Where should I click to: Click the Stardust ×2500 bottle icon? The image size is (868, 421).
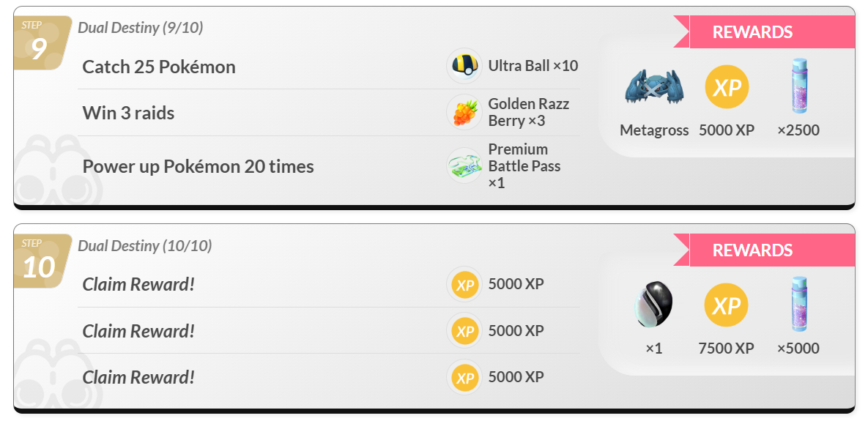coord(798,86)
